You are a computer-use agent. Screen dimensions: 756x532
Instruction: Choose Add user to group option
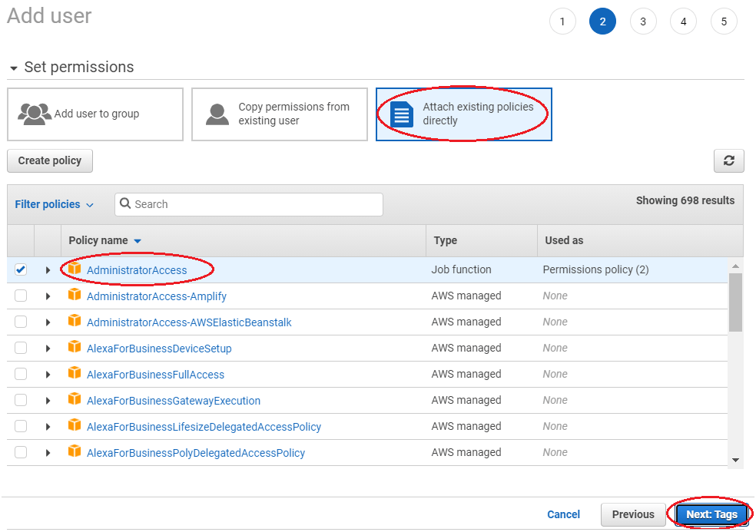point(95,114)
